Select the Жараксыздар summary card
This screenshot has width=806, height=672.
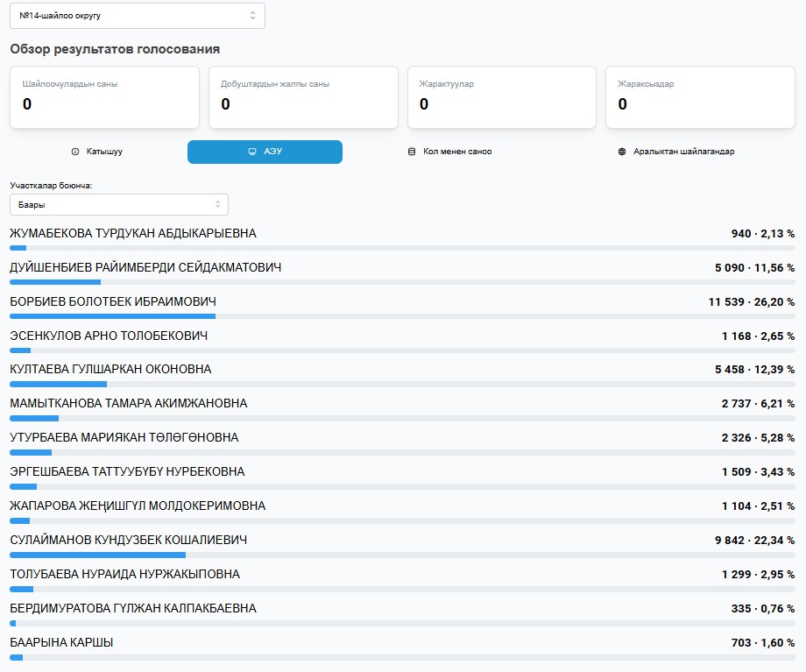(x=700, y=97)
